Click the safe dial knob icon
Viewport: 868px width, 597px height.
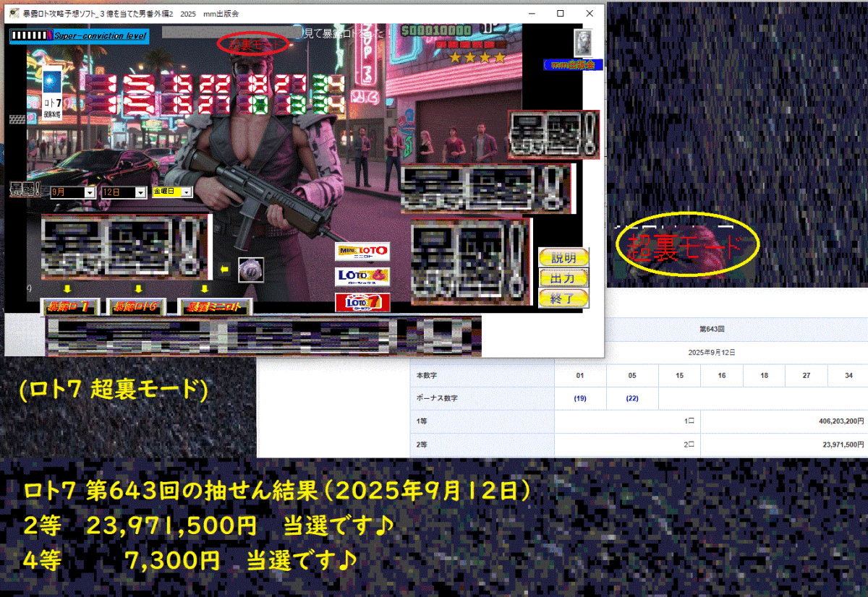point(250,270)
